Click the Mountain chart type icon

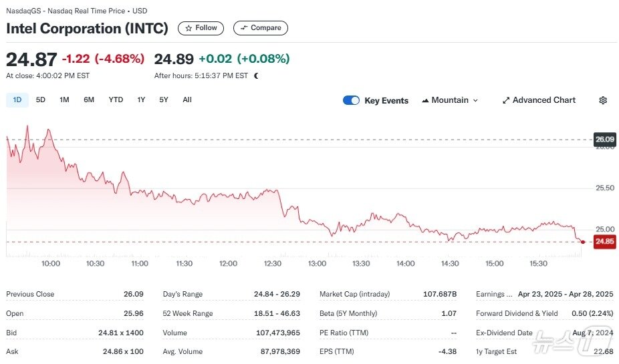(425, 100)
